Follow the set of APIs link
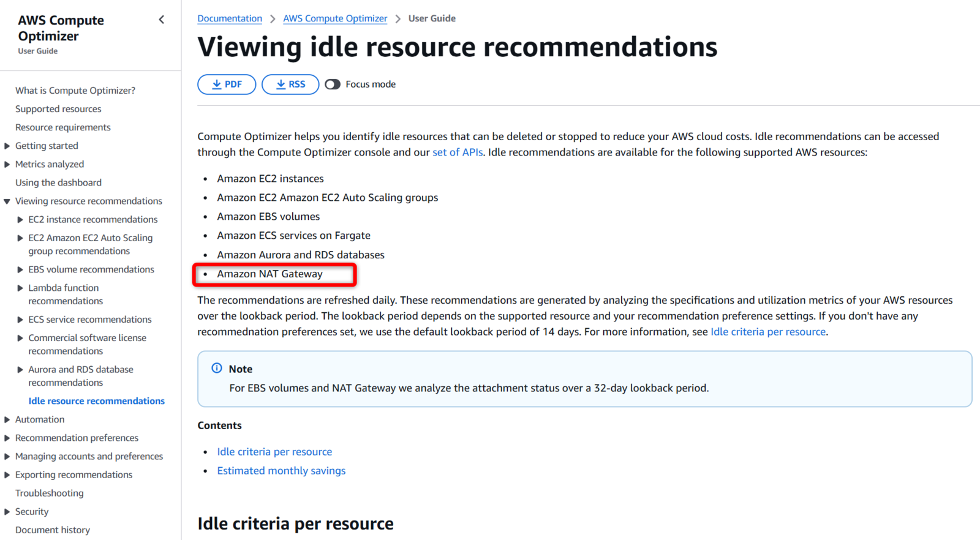Image resolution: width=980 pixels, height=540 pixels. pos(458,152)
